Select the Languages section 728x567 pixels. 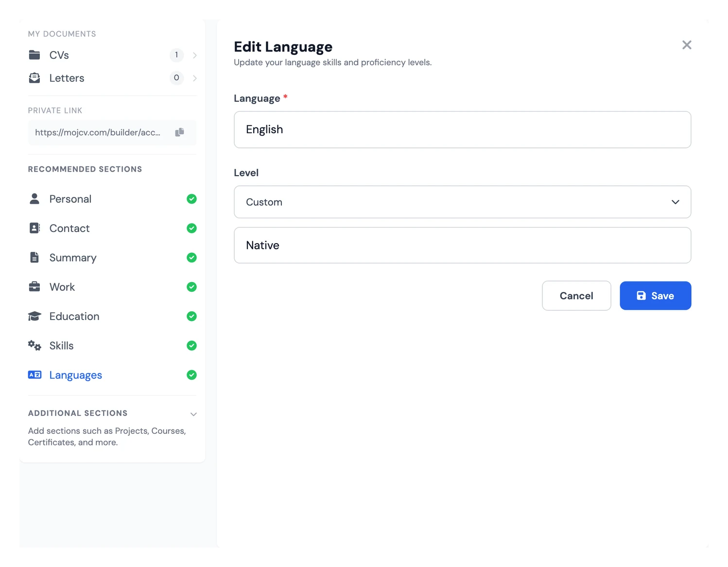coord(112,375)
